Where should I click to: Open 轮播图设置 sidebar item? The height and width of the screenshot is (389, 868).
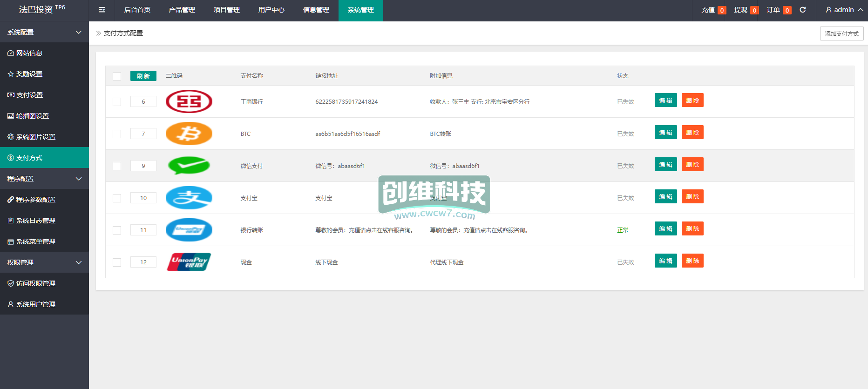pos(44,116)
